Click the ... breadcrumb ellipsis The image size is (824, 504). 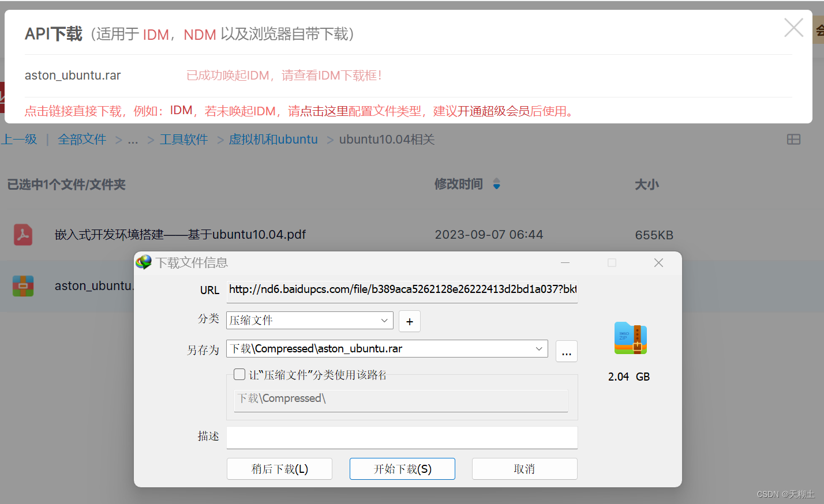[133, 140]
